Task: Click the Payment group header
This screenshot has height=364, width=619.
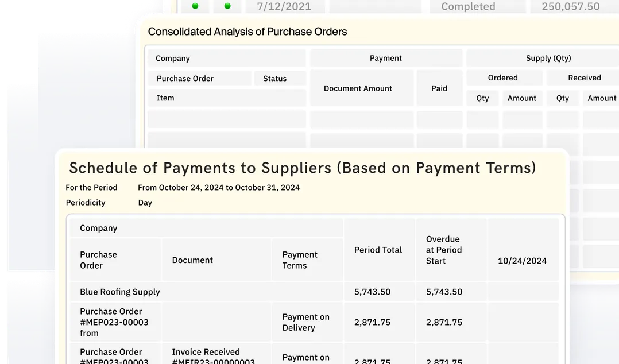Action: point(386,58)
